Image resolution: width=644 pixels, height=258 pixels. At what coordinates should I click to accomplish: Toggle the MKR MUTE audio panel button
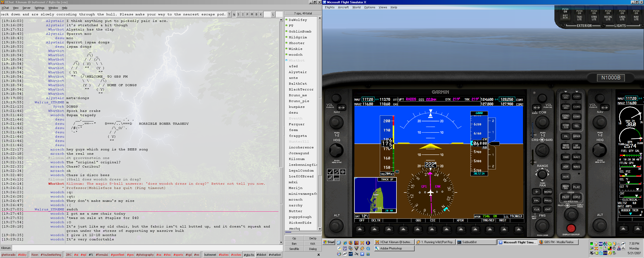tap(566, 146)
